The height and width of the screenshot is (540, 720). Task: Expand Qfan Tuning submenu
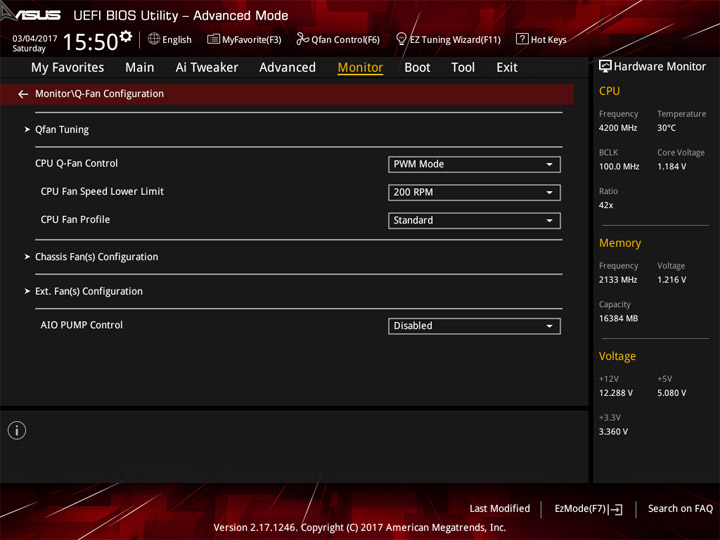tap(62, 129)
